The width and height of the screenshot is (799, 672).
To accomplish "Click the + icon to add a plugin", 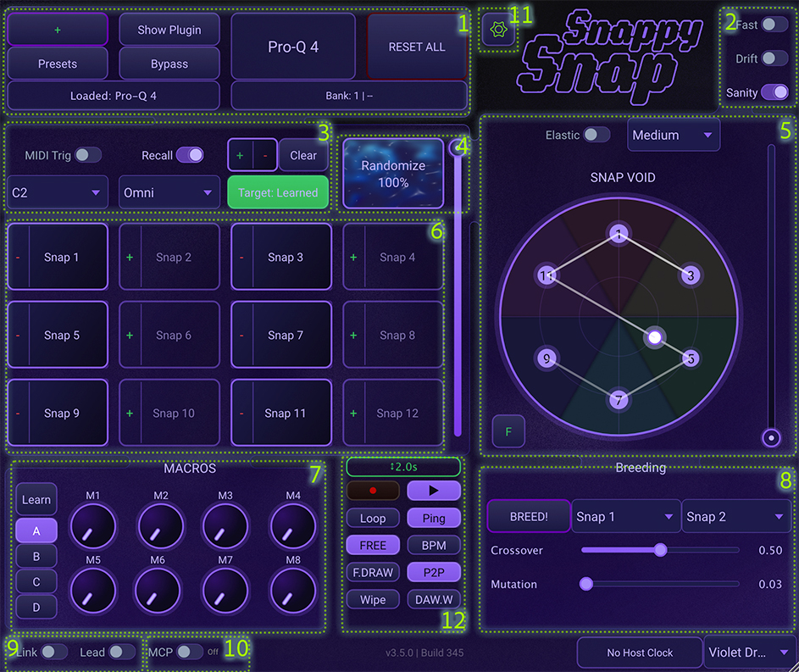I will point(57,29).
